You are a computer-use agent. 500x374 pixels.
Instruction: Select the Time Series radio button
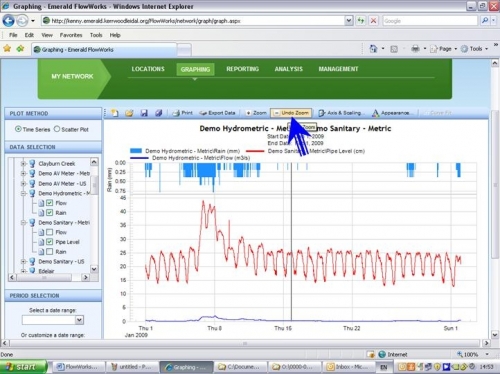point(18,129)
